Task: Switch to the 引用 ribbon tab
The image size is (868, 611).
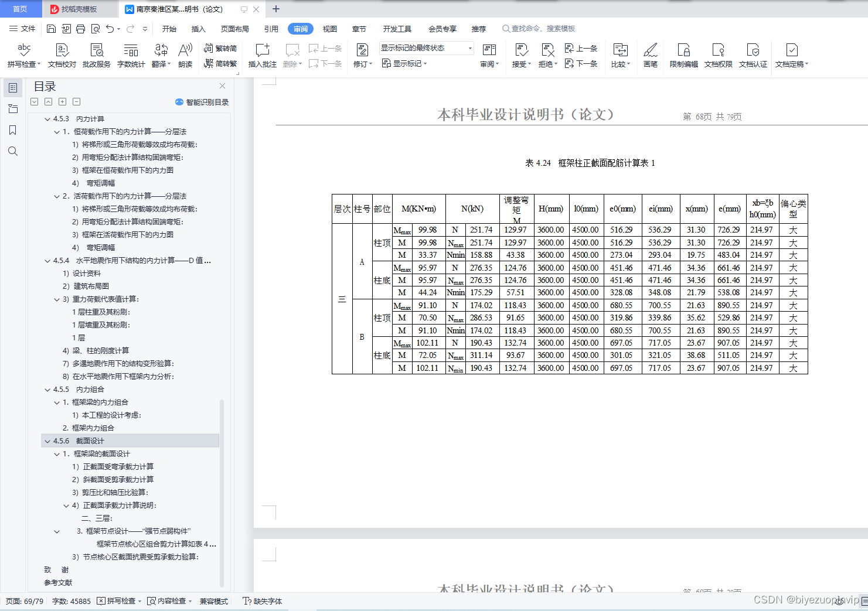Action: 271,29
